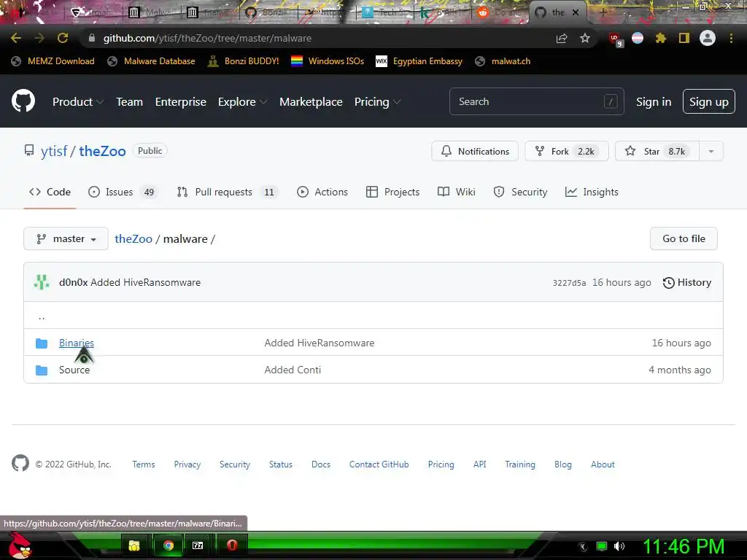Close the active 'the' GitHub tab

[x=576, y=12]
